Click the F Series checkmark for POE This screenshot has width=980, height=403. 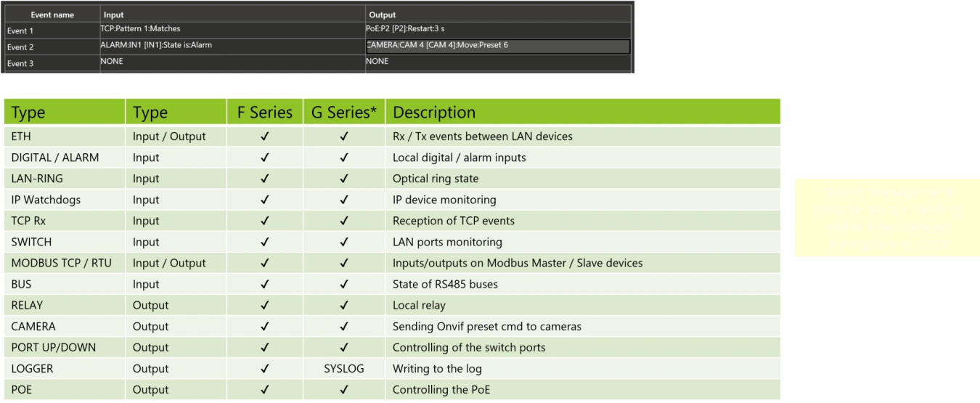pos(265,390)
